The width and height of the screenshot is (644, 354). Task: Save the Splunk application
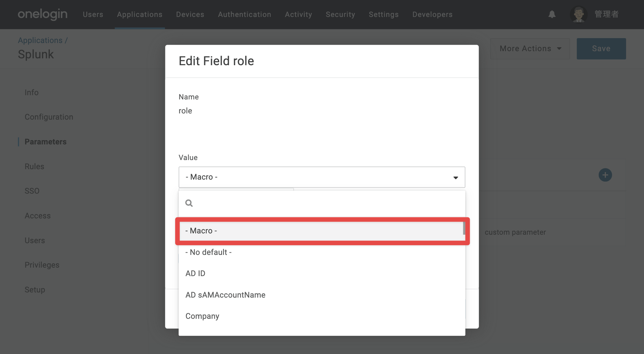601,49
